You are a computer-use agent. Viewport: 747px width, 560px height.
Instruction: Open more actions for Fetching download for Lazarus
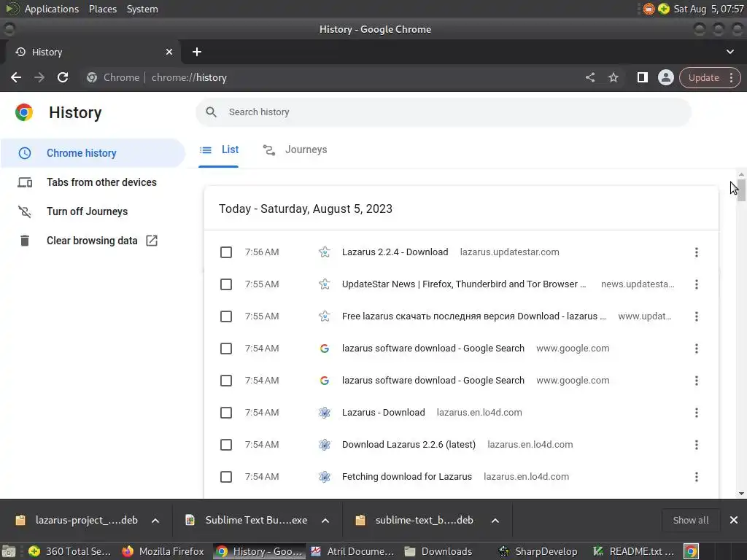click(696, 477)
